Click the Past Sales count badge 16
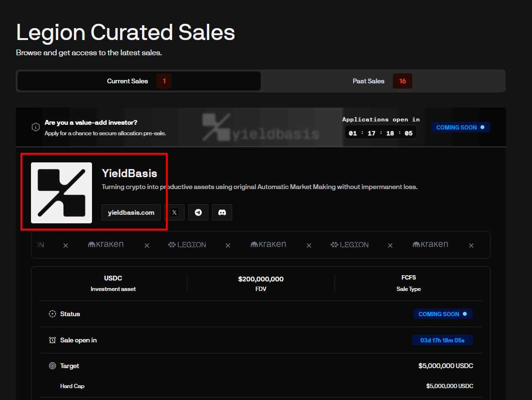This screenshot has width=532, height=400. click(x=402, y=81)
